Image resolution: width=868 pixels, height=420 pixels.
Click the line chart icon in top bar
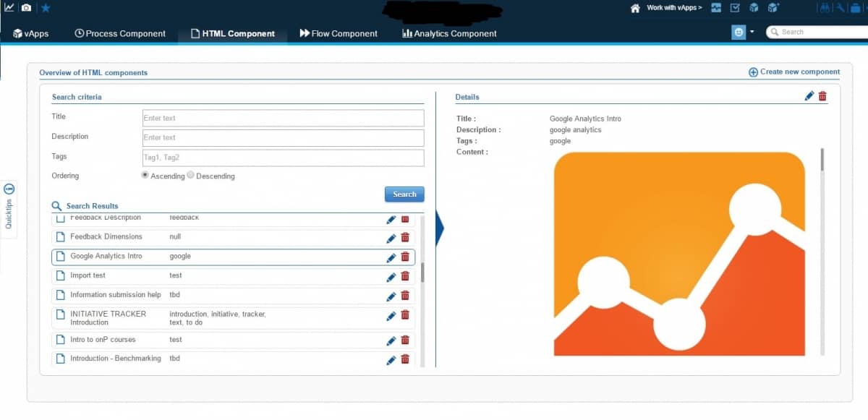tap(9, 7)
